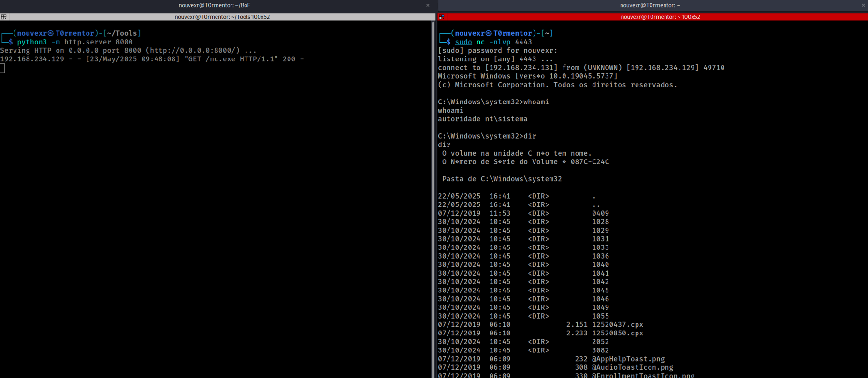This screenshot has width=868, height=378.
Task: Switch to the '~/BoF' terminal tab
Action: (x=214, y=5)
